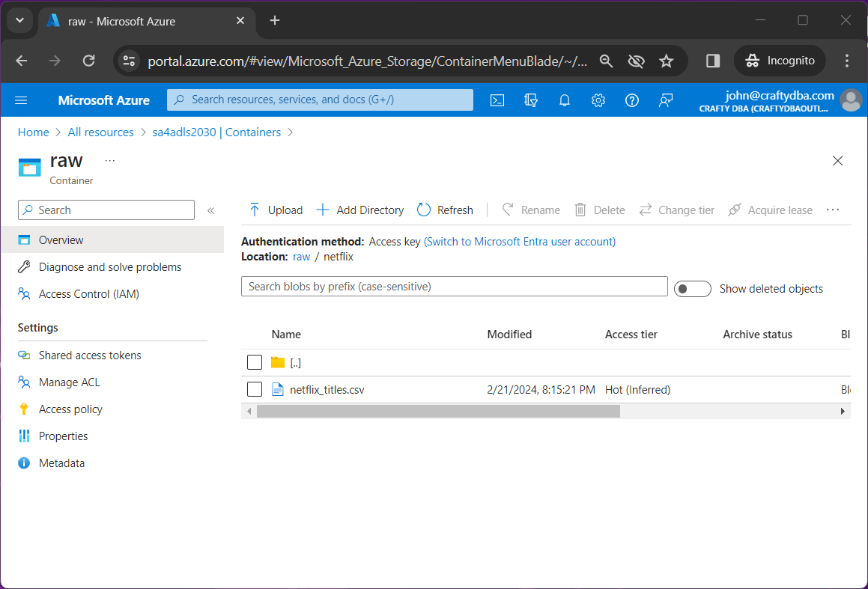Click the Help question mark icon
The width and height of the screenshot is (868, 589).
tap(632, 100)
